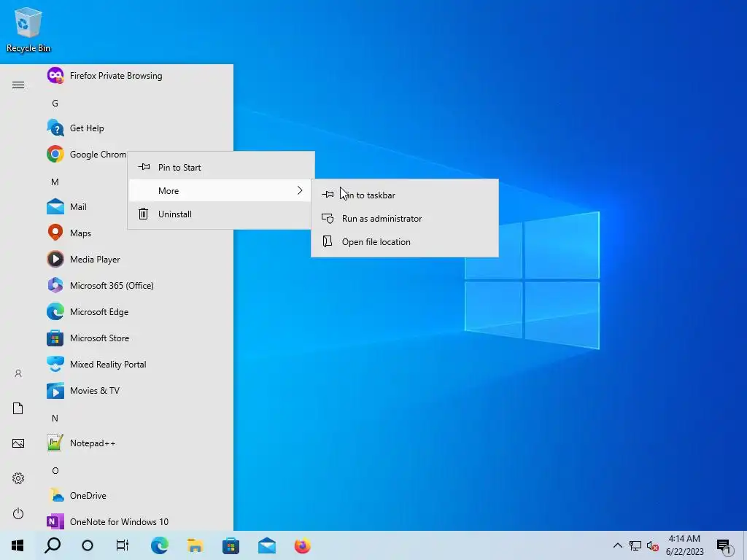Image resolution: width=747 pixels, height=560 pixels.
Task: Click the Windows Start button on taskbar
Action: (18, 545)
